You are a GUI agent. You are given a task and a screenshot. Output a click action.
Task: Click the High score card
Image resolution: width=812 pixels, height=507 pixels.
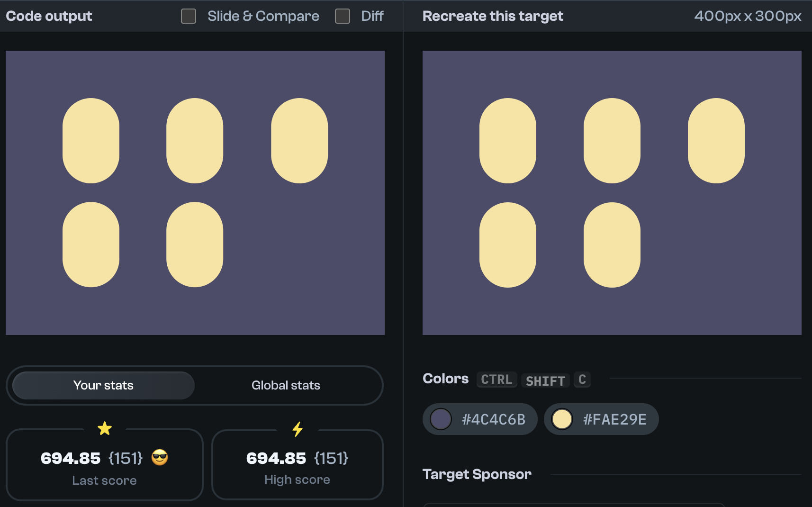298,464
